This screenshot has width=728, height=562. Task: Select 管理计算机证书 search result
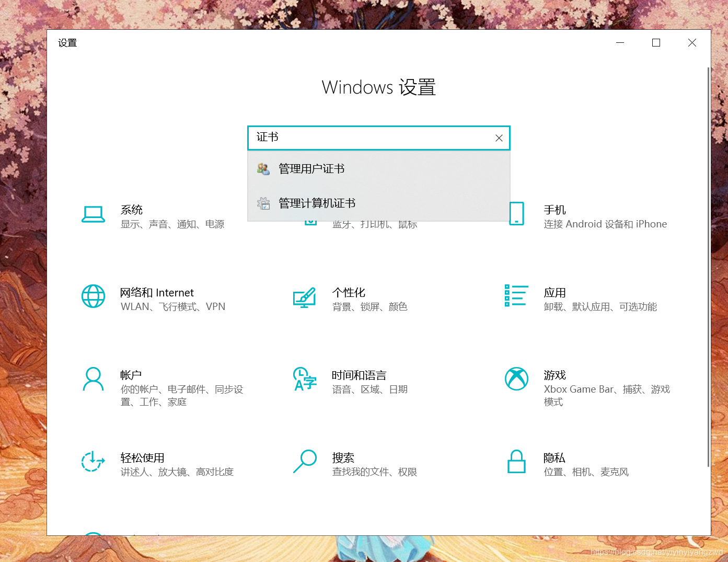[x=379, y=203]
